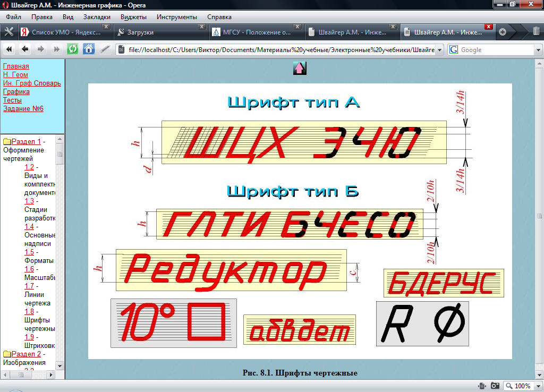This screenshot has height=392, width=544.
Task: Click the wand/pencil toolbar icon
Action: 105,49
